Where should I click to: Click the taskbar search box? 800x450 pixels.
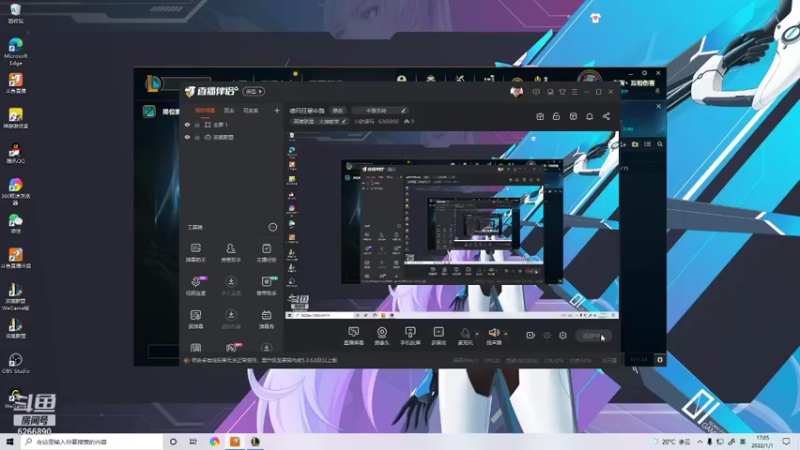(x=92, y=441)
